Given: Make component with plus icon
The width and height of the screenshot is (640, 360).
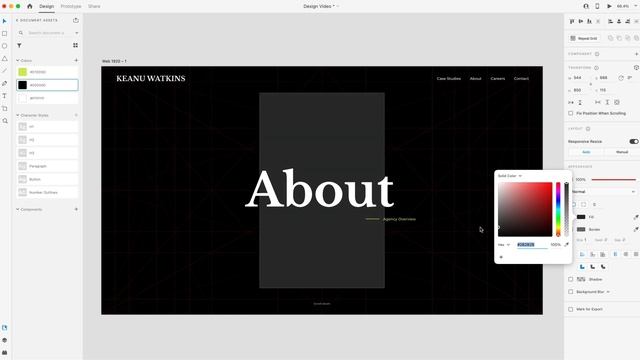Looking at the screenshot, I should [x=636, y=54].
